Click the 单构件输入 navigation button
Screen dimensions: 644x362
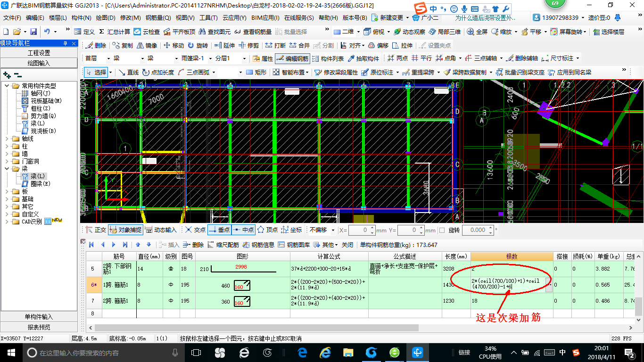pos(39,317)
